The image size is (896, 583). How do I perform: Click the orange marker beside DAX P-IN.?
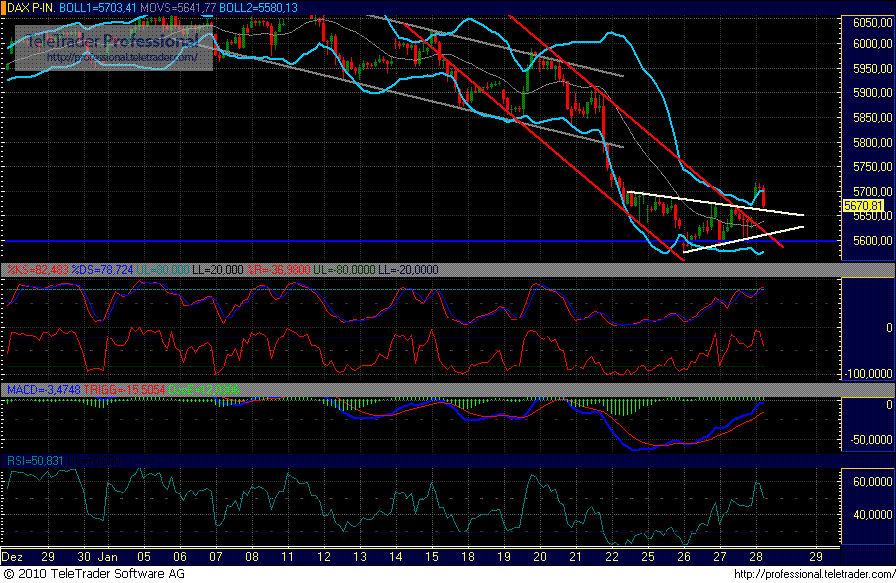[3, 8]
